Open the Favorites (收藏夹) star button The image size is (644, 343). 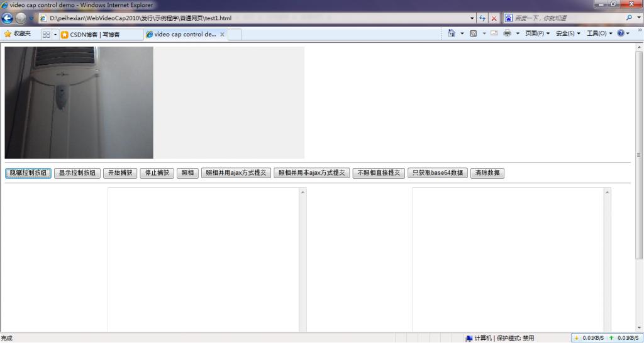coord(17,34)
